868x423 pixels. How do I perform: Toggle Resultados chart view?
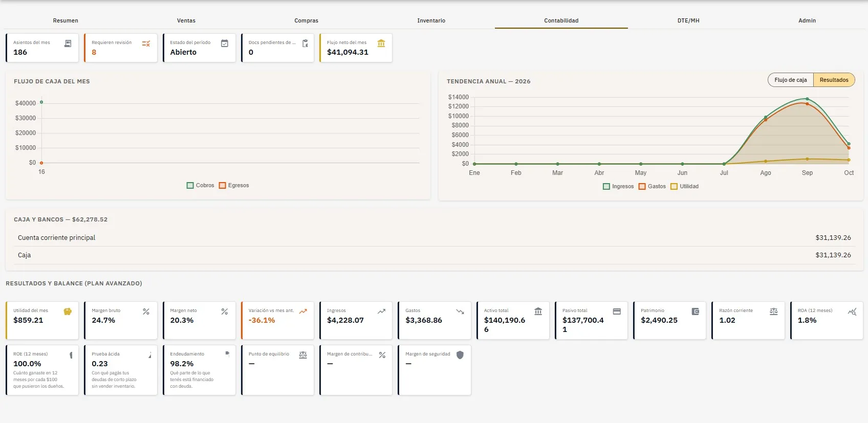(834, 80)
